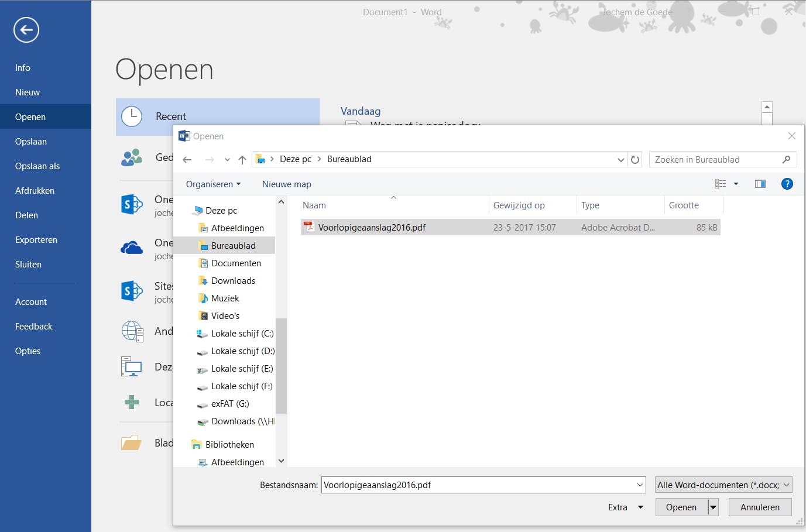Close the Openen dialog with X
Image resolution: width=806 pixels, height=532 pixels.
pyautogui.click(x=792, y=136)
